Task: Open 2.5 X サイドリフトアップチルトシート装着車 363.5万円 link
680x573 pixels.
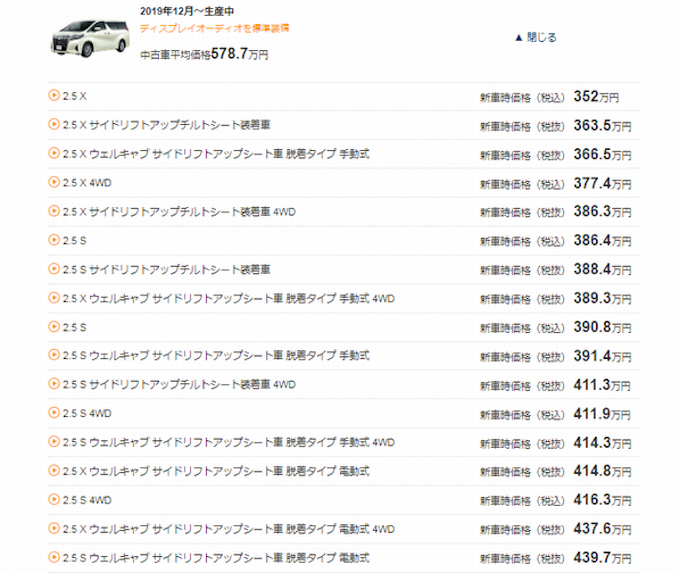Action: click(166, 125)
